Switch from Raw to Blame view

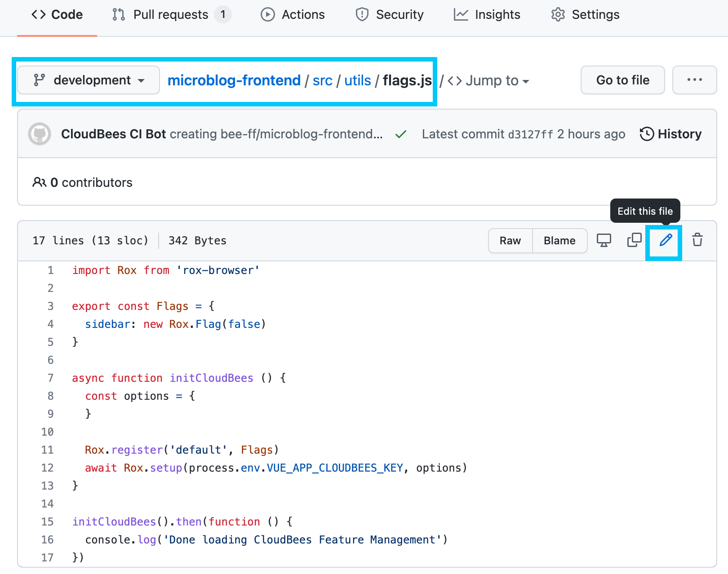click(559, 240)
